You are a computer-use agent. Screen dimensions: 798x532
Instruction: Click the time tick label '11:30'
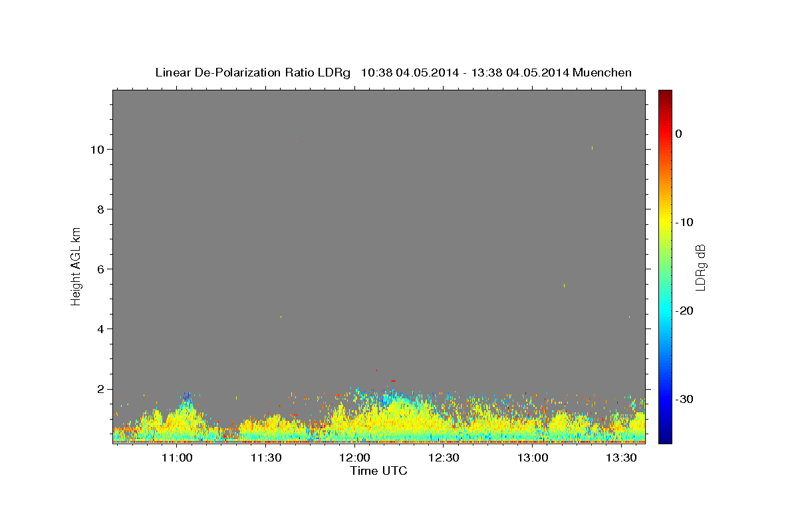[266, 458]
